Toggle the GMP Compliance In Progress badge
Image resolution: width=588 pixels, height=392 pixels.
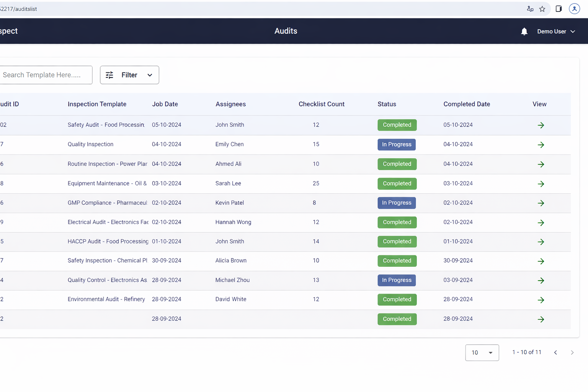point(396,203)
